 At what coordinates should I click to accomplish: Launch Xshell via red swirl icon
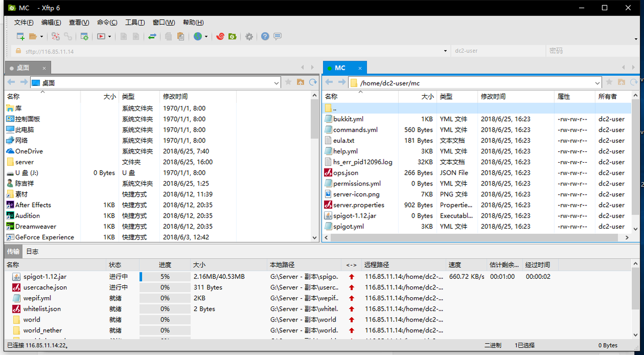pyautogui.click(x=220, y=37)
